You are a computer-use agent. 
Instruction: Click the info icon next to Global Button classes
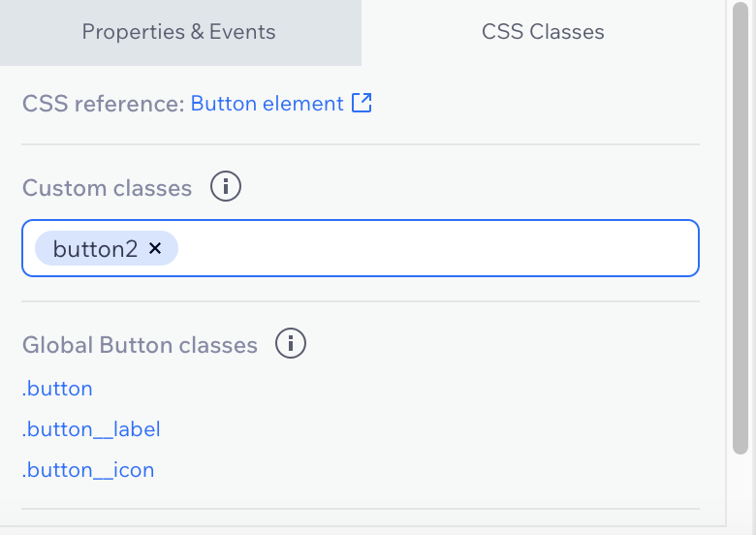[290, 343]
